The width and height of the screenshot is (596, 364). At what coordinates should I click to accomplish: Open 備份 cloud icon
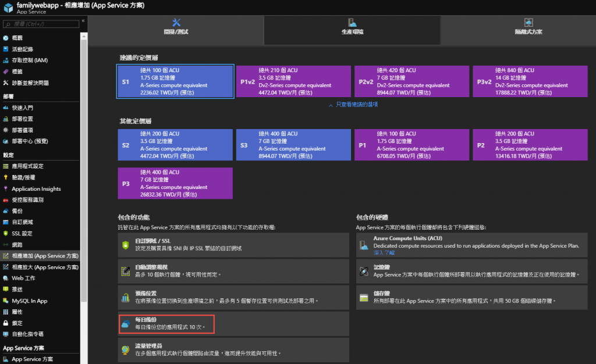(6, 210)
